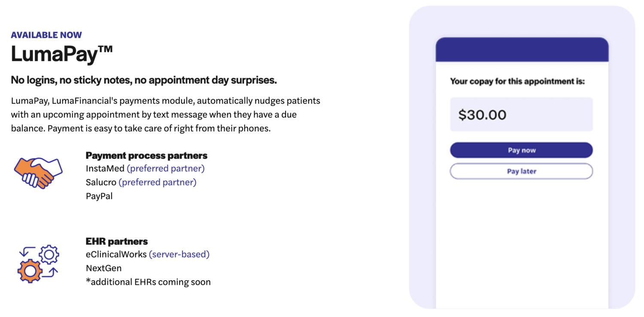Click the AVAILABLE NOW label

coord(46,35)
